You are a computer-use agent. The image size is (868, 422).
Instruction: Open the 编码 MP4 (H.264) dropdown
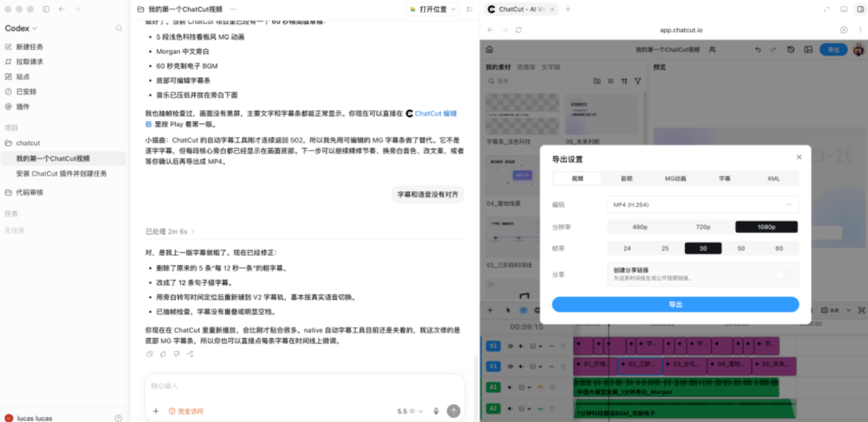pyautogui.click(x=703, y=205)
